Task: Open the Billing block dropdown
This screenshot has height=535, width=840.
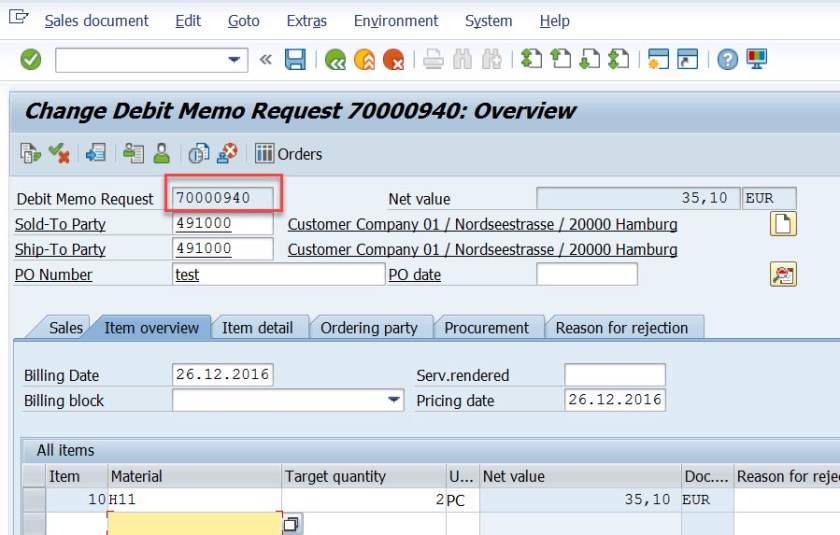Action: coord(394,401)
